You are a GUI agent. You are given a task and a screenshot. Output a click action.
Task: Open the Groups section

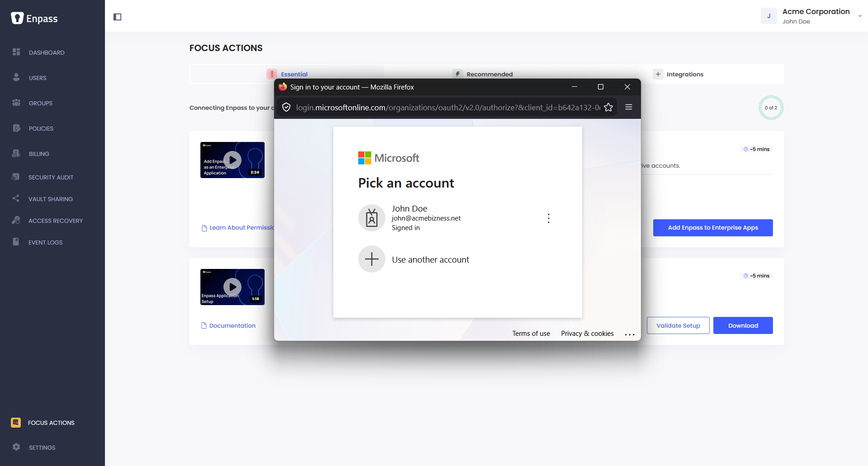point(41,103)
